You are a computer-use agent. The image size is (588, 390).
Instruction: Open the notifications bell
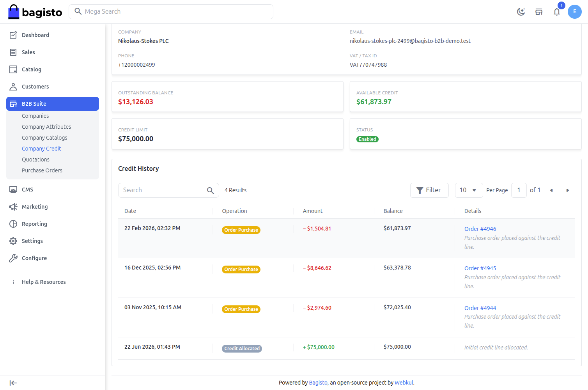click(x=557, y=12)
